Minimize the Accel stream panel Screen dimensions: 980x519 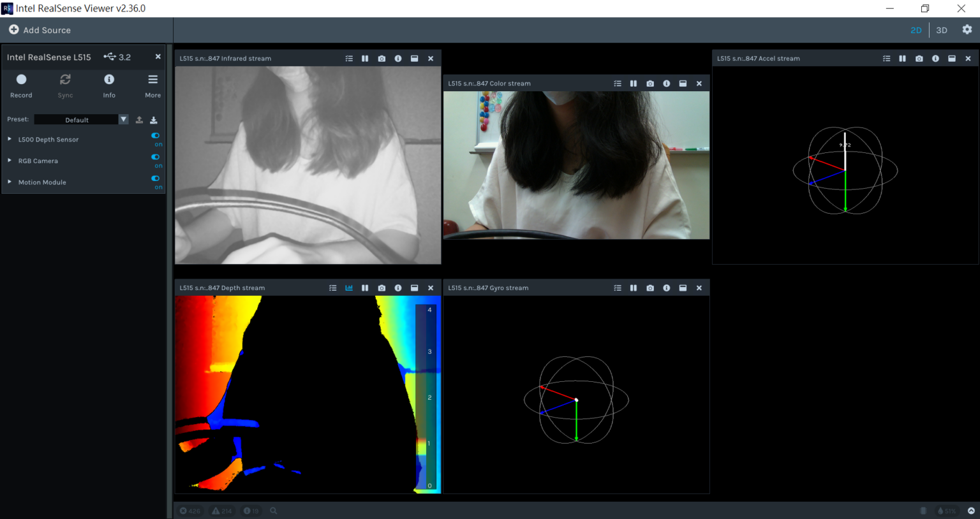951,59
